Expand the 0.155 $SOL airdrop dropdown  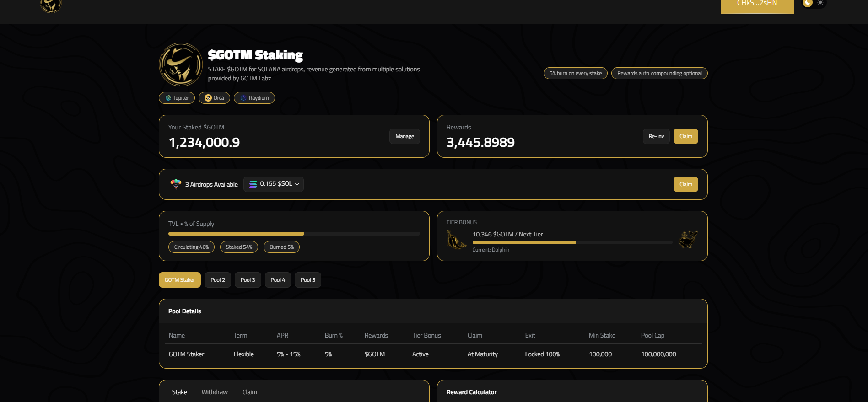pos(274,184)
